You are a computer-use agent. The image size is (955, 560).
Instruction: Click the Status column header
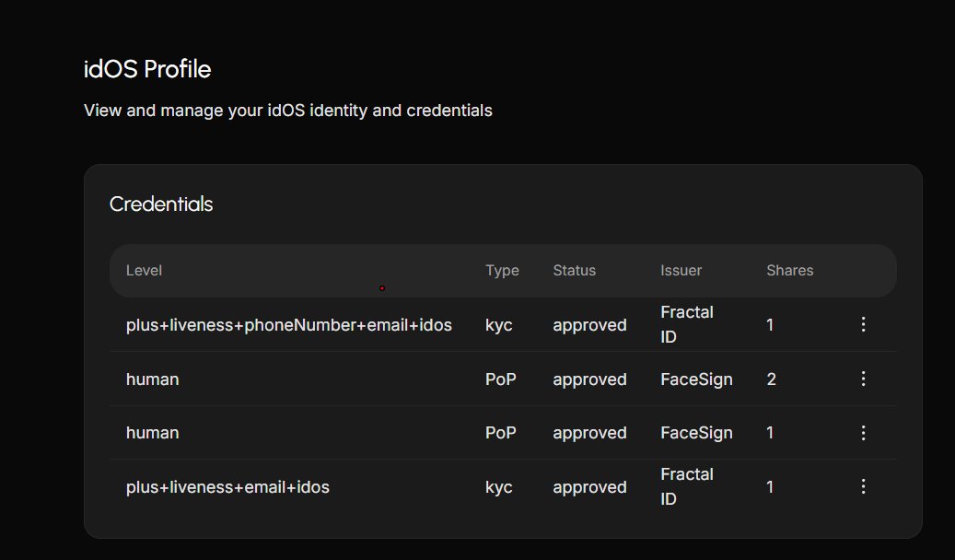click(x=575, y=271)
